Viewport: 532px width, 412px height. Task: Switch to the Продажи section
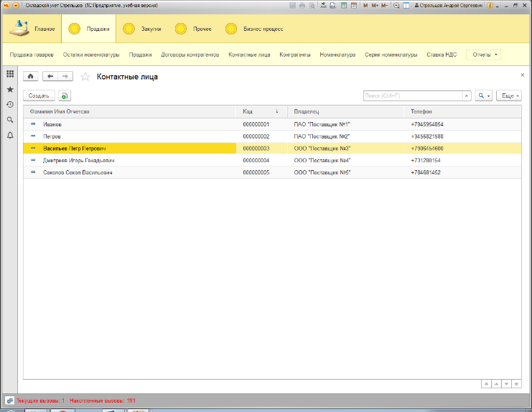point(89,29)
